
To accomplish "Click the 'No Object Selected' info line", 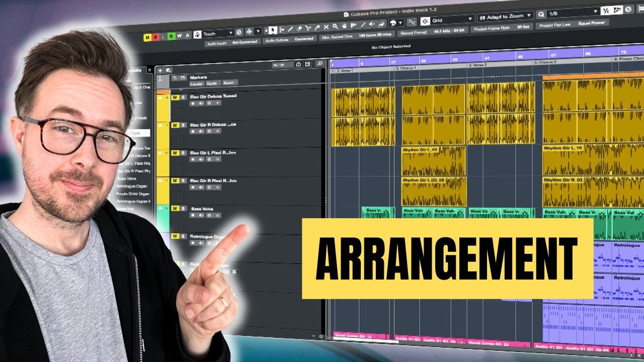I will (x=391, y=46).
